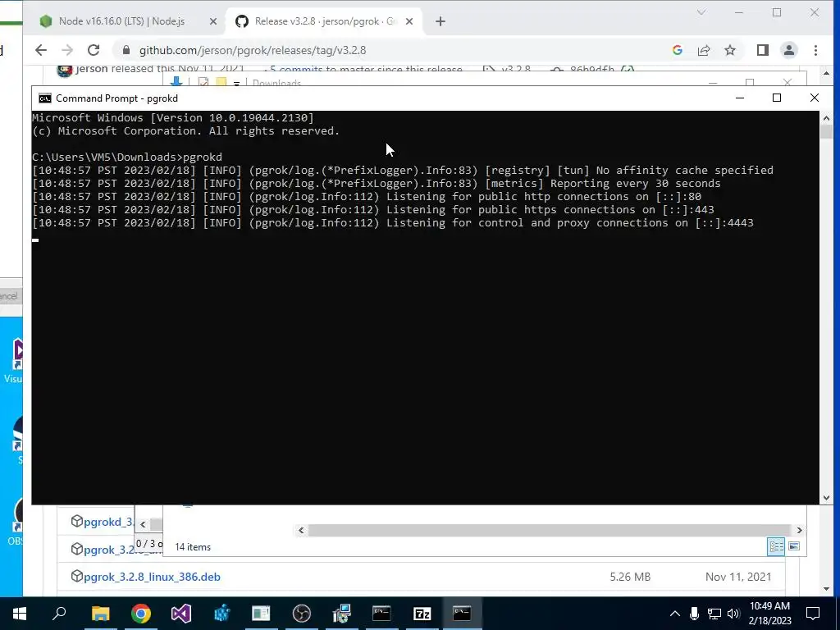Open Chrome tab search chevron
The width and height of the screenshot is (840, 630).
click(701, 12)
